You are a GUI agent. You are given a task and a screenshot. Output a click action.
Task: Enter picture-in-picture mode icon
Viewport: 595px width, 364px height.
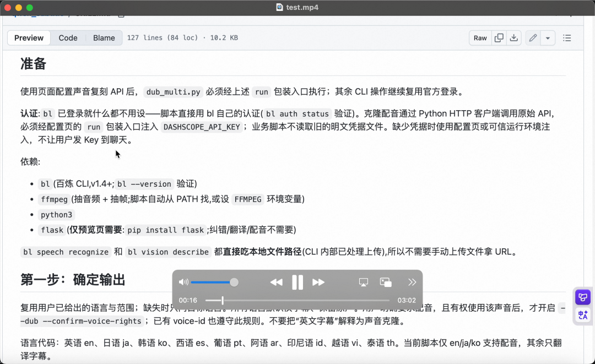386,282
